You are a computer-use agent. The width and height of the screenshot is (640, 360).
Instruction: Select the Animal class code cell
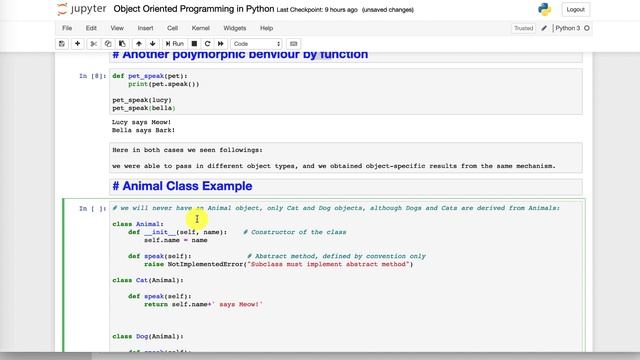point(346,276)
